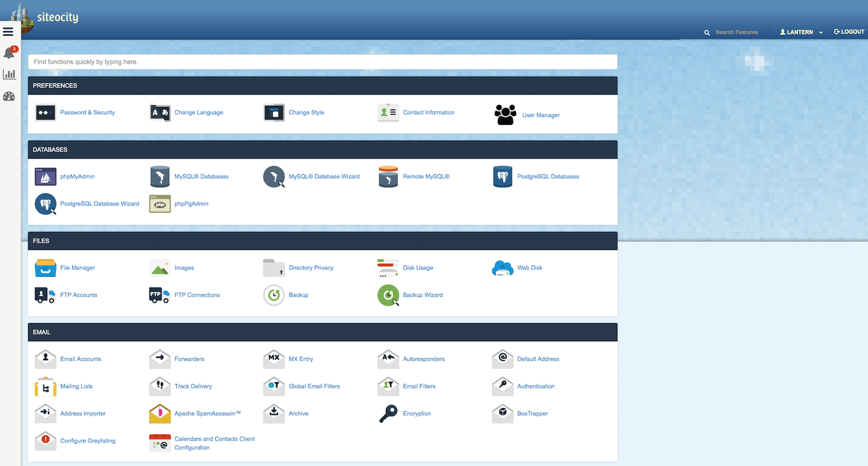Open the Forwarders link
Viewport: 868px width, 466px height.
coord(189,359)
